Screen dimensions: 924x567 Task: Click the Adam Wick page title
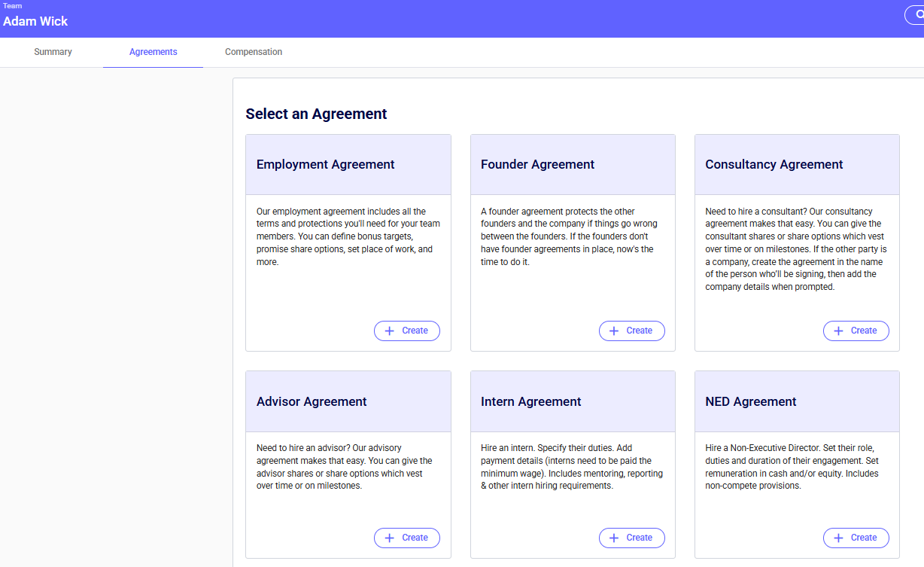click(x=35, y=21)
